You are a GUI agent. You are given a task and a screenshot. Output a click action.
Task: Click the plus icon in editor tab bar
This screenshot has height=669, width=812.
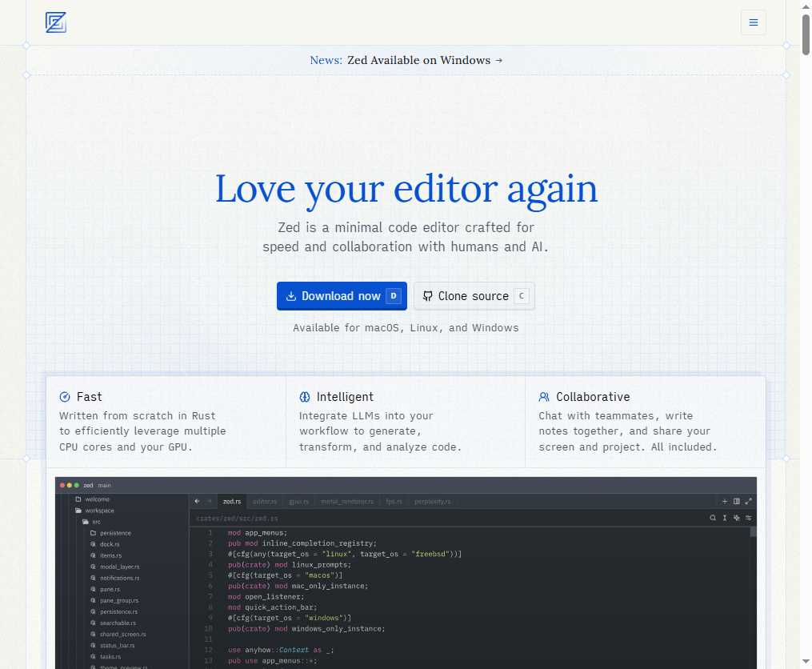725,502
